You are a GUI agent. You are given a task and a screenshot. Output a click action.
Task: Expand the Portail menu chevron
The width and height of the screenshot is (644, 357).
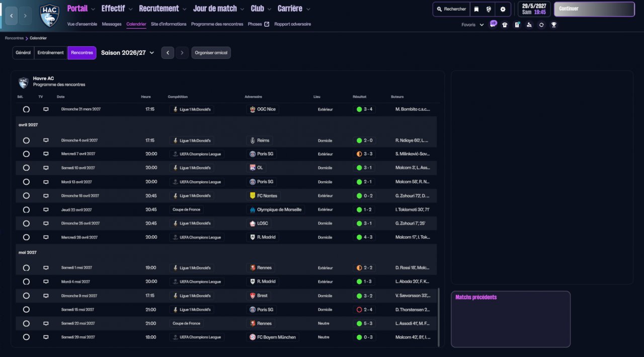click(93, 9)
